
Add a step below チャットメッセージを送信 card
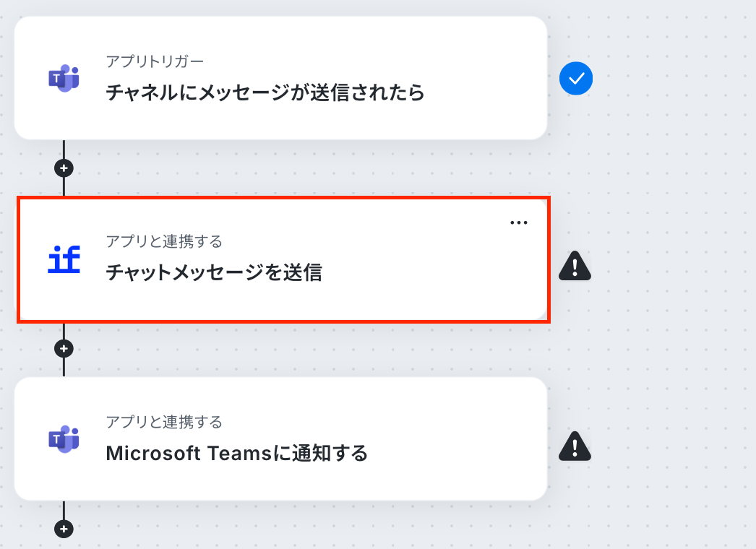[64, 348]
